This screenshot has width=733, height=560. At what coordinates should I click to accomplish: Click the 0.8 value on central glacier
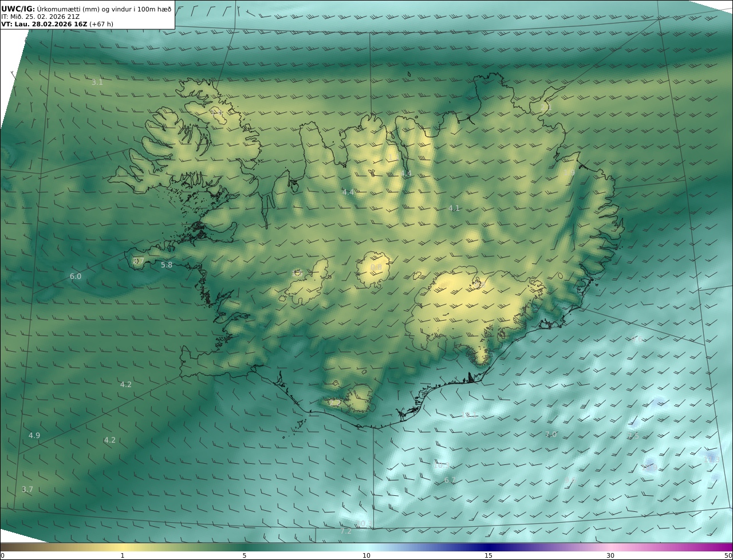click(376, 267)
